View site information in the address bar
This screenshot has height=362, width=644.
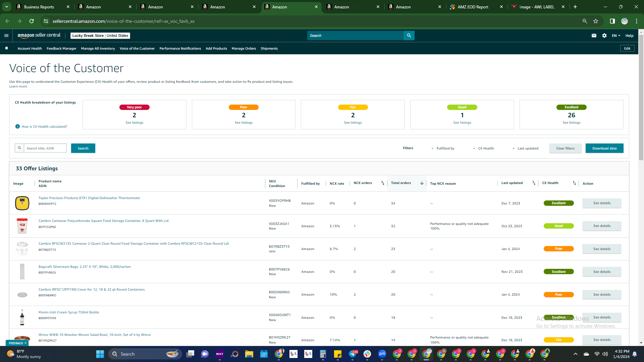click(x=46, y=21)
